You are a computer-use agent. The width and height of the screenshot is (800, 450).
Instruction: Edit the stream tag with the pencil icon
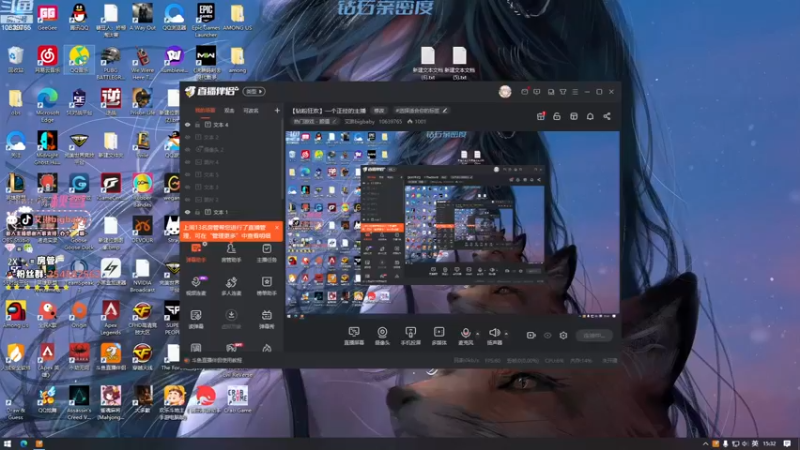445,110
